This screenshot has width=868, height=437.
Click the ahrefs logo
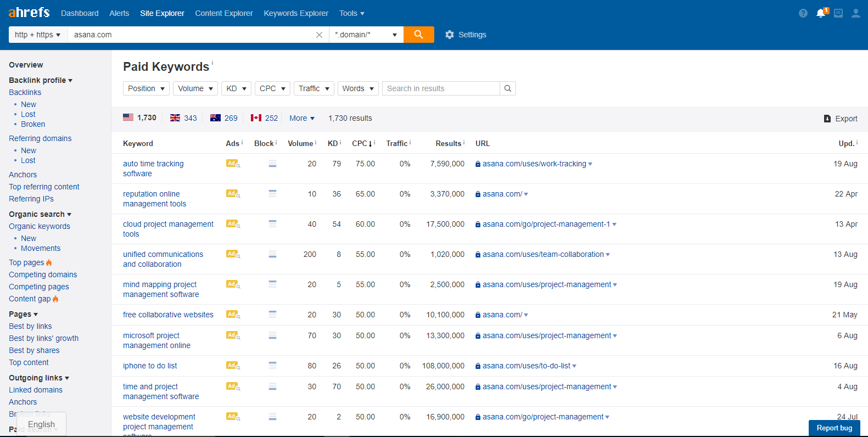click(x=29, y=12)
